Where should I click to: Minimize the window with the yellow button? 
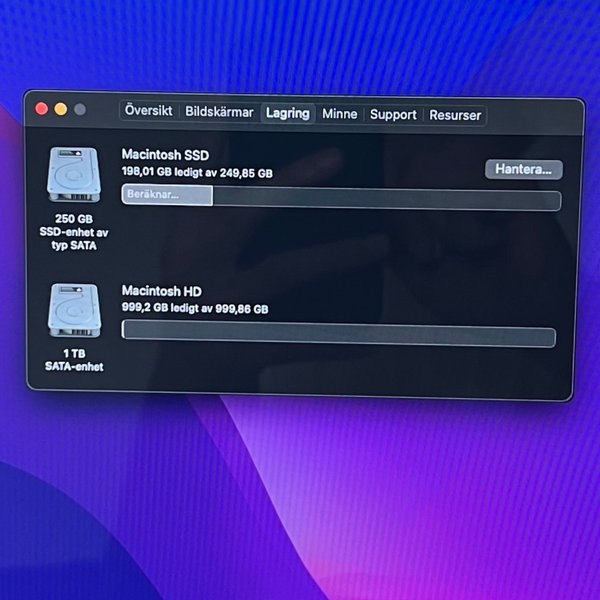[61, 108]
